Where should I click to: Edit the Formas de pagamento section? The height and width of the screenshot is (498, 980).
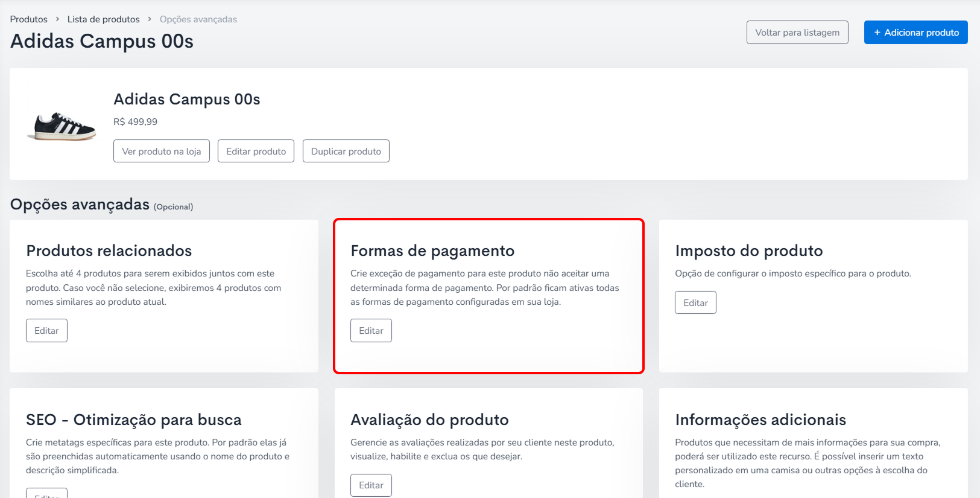point(371,331)
